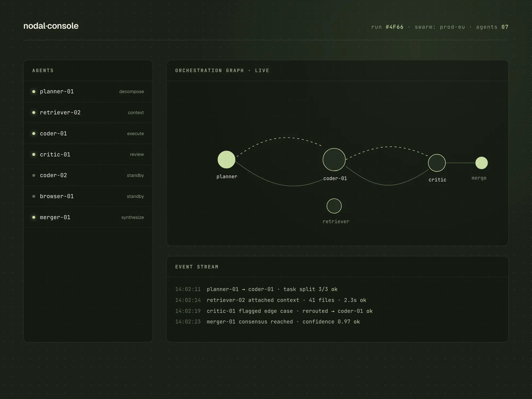
Task: Click the status dot beside browser-01
Action: click(x=34, y=196)
